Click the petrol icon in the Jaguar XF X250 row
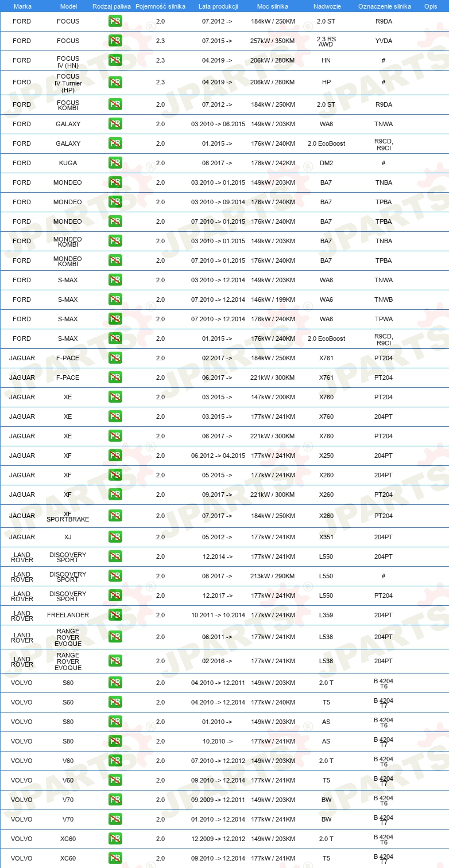Viewport: 449px width, 868px height. [x=115, y=456]
